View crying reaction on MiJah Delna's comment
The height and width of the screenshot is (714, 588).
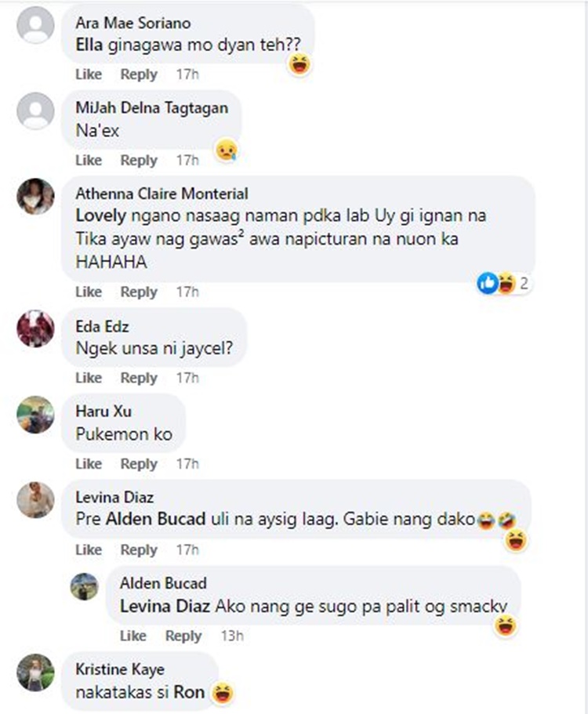[227, 150]
